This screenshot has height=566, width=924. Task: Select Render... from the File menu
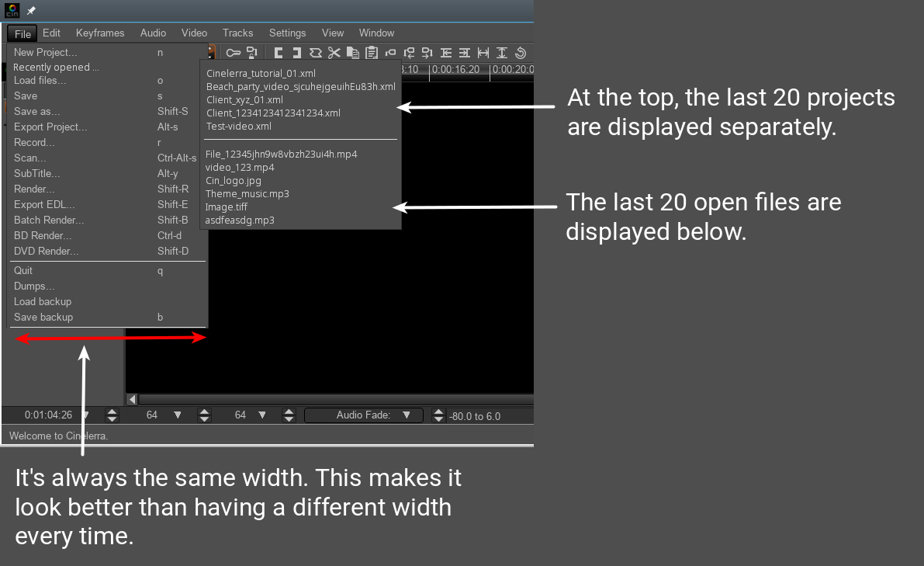[x=34, y=189]
